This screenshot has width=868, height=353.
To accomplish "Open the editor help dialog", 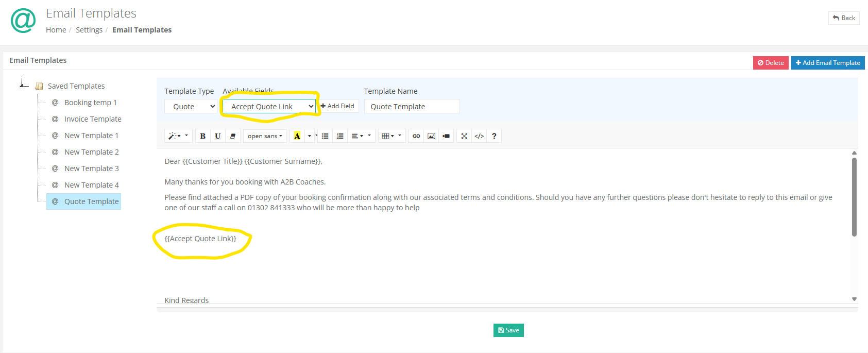I will (494, 136).
